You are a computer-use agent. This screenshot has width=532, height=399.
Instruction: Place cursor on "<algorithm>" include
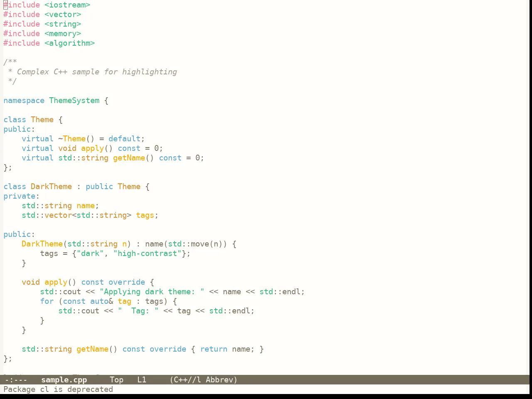tap(69, 43)
